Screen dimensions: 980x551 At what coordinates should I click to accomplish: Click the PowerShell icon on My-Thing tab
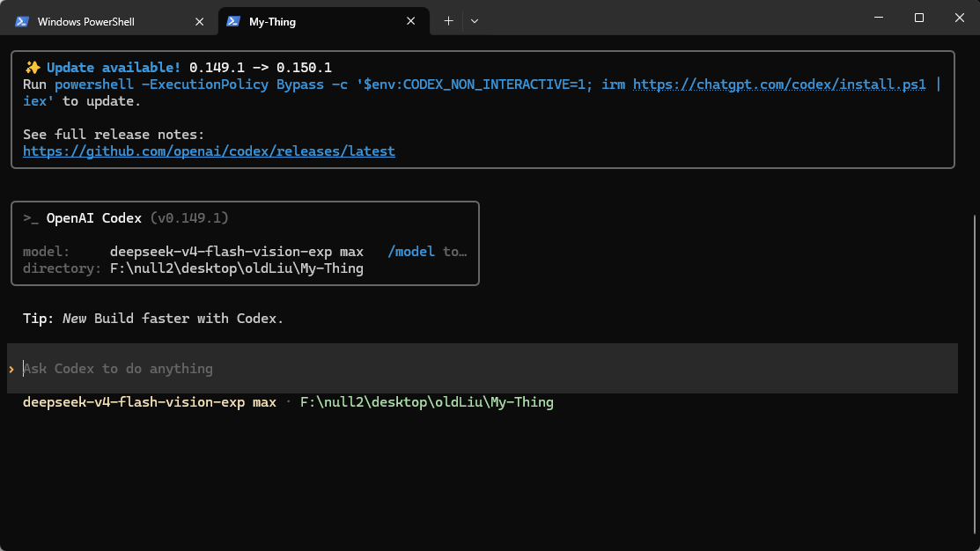233,21
